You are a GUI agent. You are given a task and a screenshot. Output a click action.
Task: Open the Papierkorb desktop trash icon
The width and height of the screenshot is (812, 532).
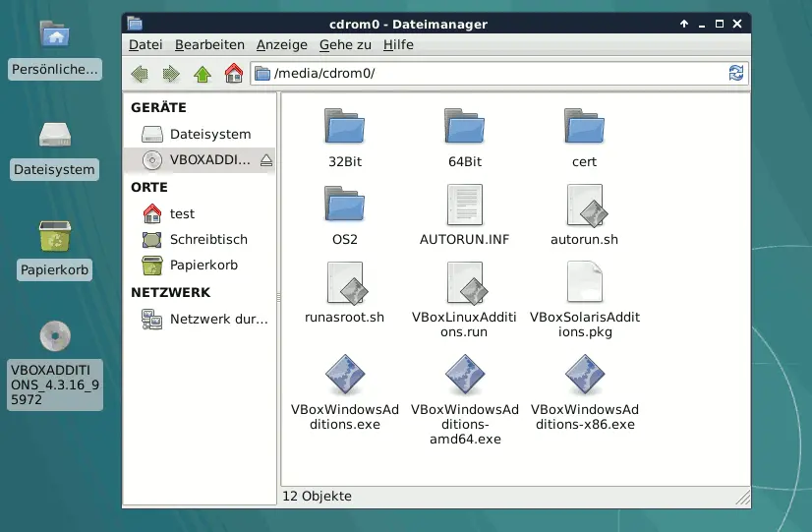click(x=54, y=236)
